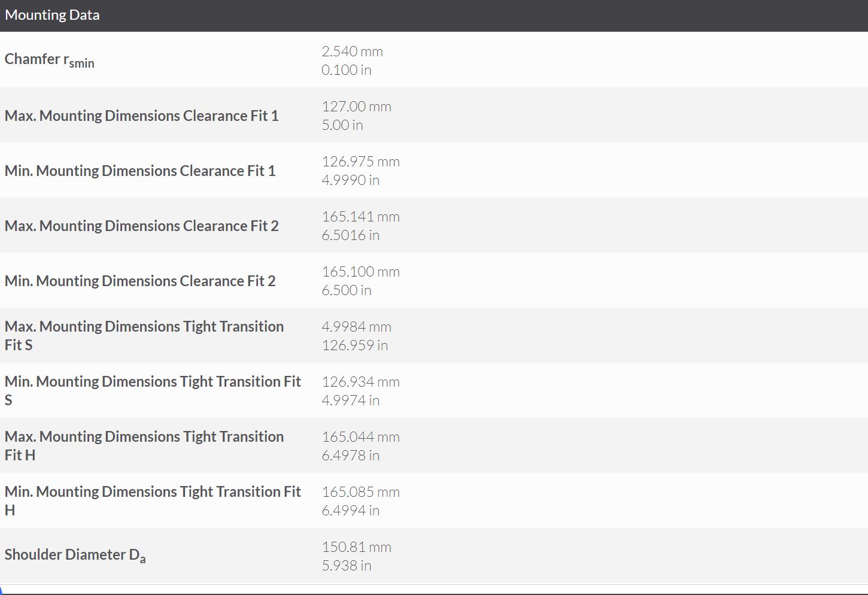The image size is (868, 595).
Task: Select the 4.9990 in value
Action: click(x=350, y=180)
